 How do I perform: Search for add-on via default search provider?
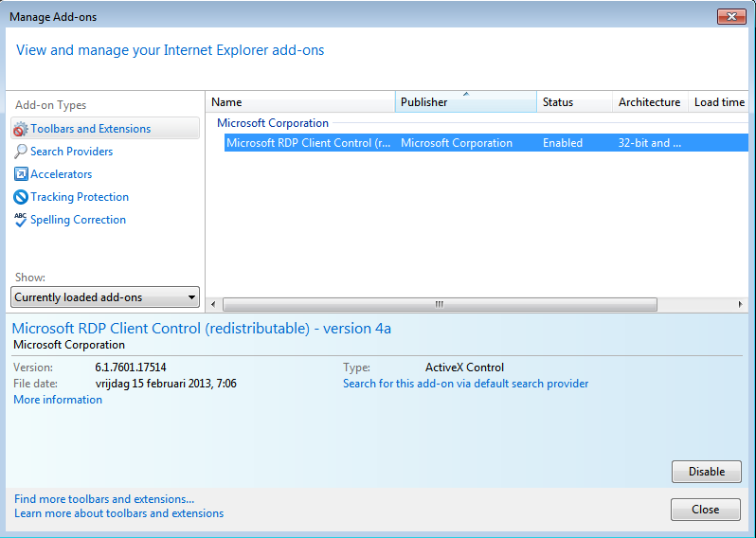pyautogui.click(x=465, y=384)
